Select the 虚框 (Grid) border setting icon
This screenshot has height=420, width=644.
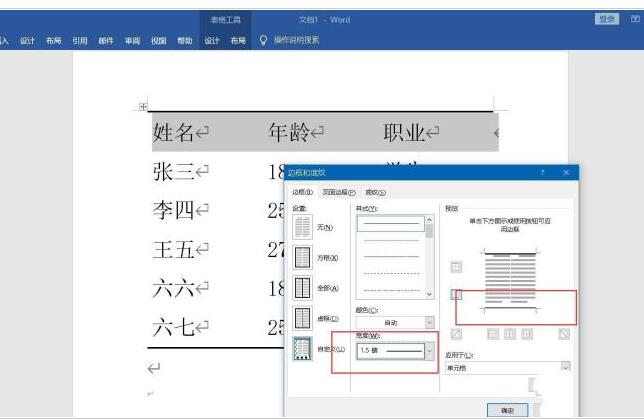[302, 318]
